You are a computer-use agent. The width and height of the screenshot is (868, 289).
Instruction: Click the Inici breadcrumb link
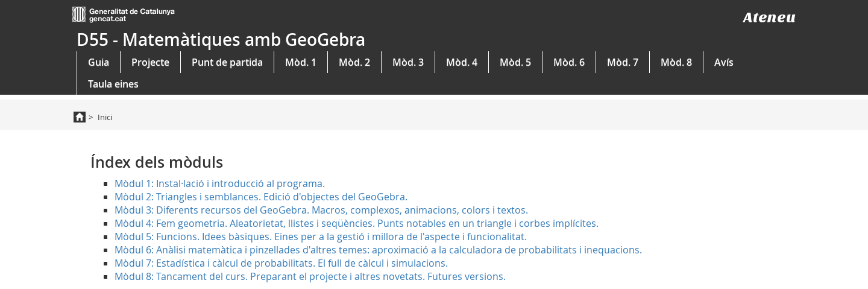(x=105, y=117)
